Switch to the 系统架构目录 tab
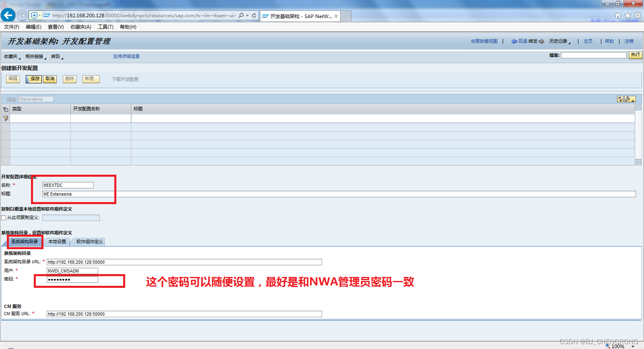The height and width of the screenshot is (349, 644). 25,242
